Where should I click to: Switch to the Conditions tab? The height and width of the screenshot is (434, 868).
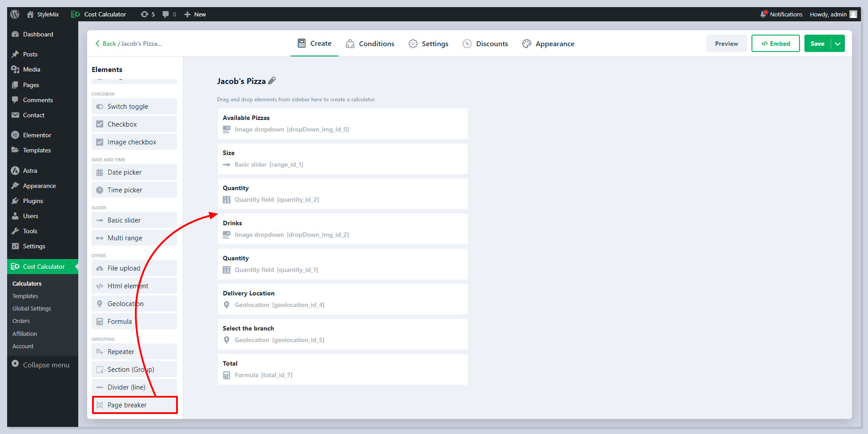tap(370, 44)
